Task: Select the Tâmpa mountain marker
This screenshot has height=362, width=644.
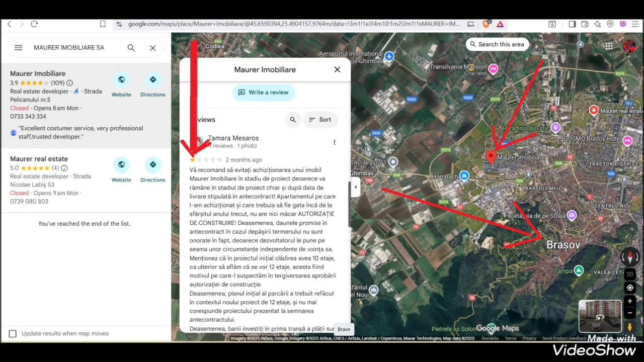Action: click(579, 270)
